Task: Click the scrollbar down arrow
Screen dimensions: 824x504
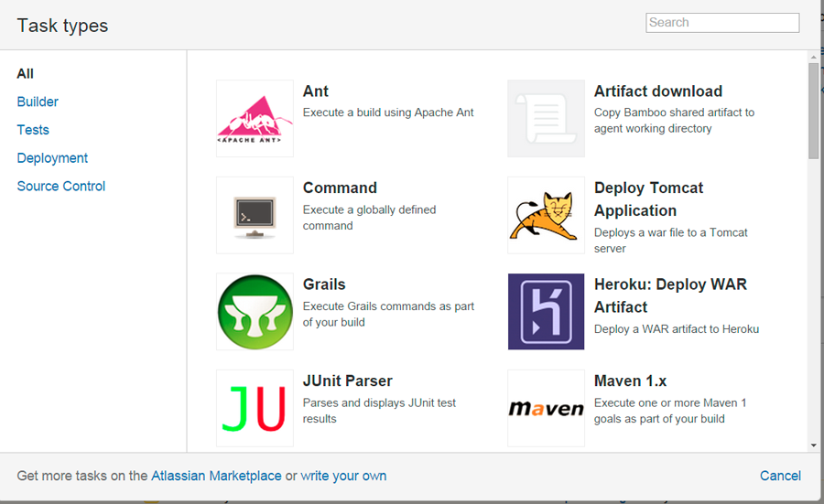Action: point(814,445)
